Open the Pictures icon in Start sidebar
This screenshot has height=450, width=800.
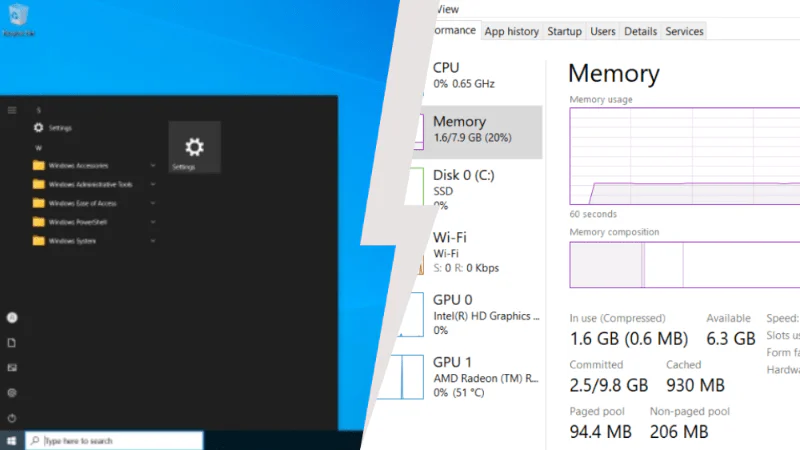coord(12,367)
